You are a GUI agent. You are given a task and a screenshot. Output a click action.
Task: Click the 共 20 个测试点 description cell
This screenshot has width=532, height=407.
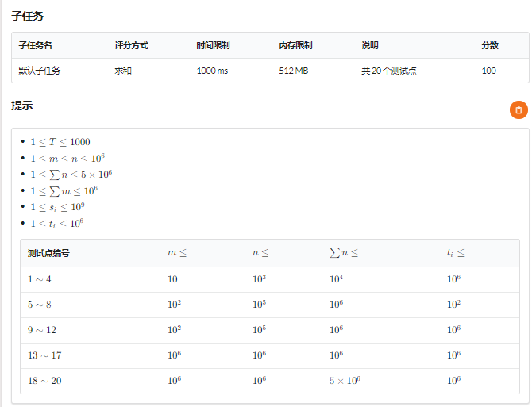(x=389, y=71)
